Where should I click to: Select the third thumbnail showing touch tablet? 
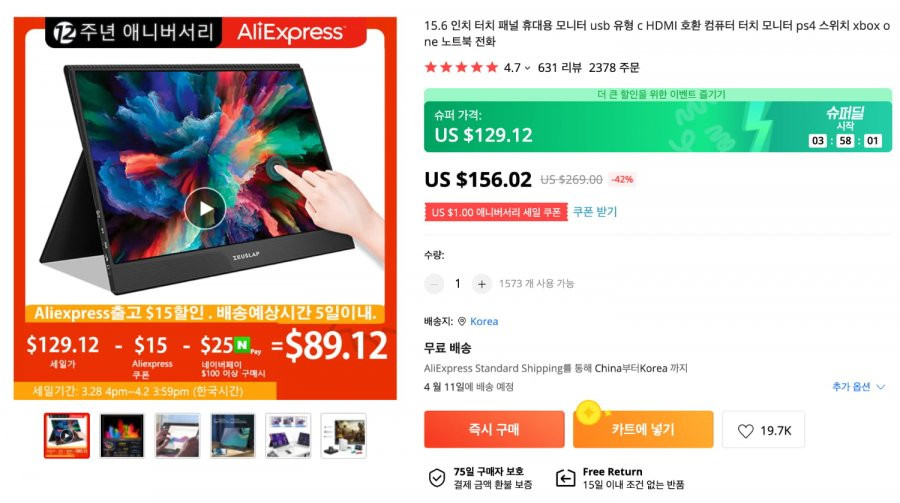[x=177, y=435]
